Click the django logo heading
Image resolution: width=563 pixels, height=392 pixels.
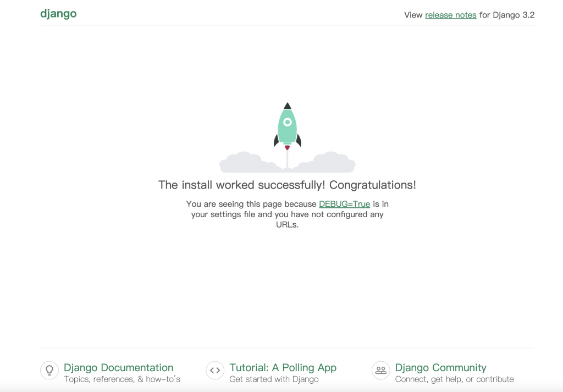point(58,14)
